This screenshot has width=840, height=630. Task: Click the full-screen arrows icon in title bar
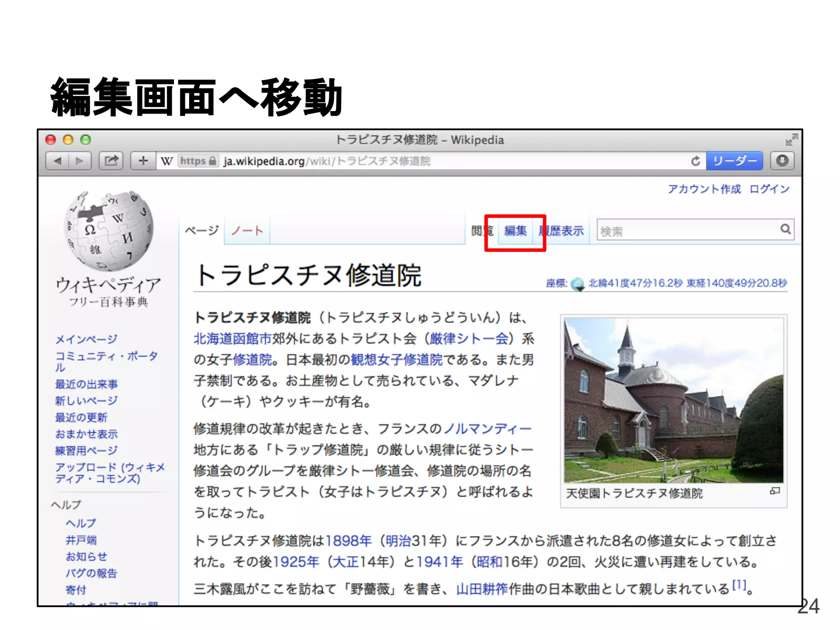click(x=792, y=139)
